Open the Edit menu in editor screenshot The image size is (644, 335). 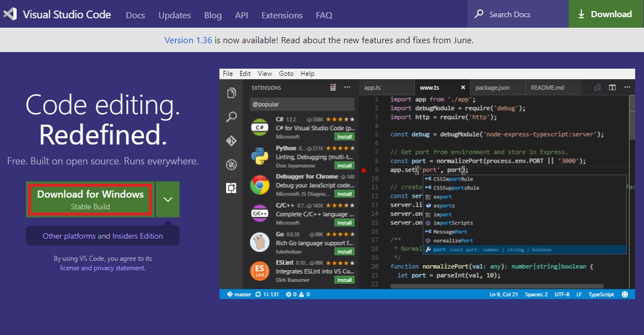(245, 74)
